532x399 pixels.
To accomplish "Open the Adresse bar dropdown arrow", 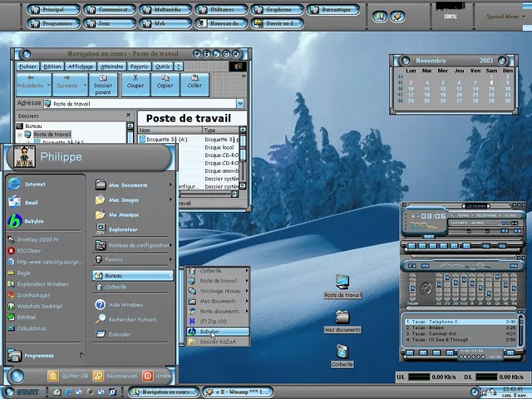I will pyautogui.click(x=240, y=104).
